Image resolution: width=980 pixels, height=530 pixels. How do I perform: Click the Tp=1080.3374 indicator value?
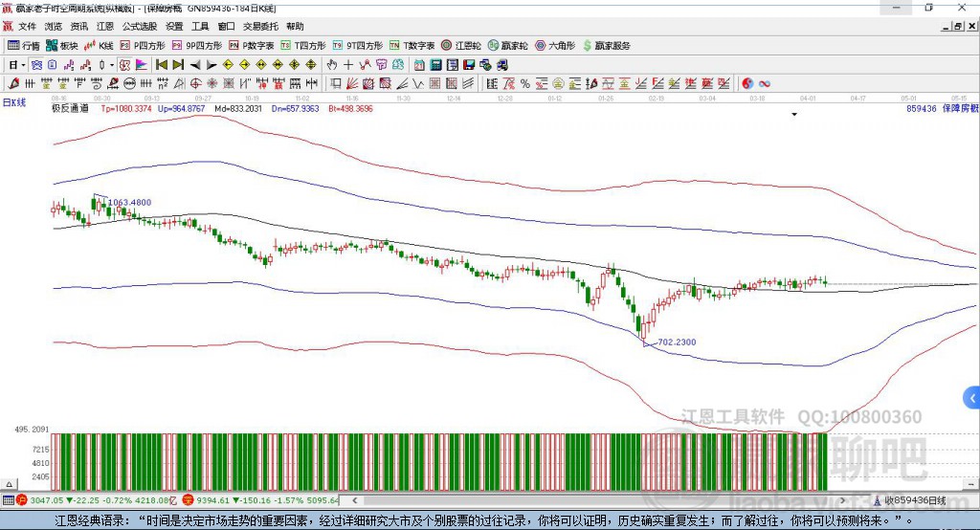point(126,108)
